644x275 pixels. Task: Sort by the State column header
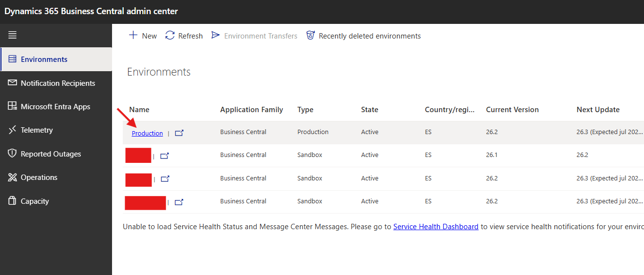(370, 110)
